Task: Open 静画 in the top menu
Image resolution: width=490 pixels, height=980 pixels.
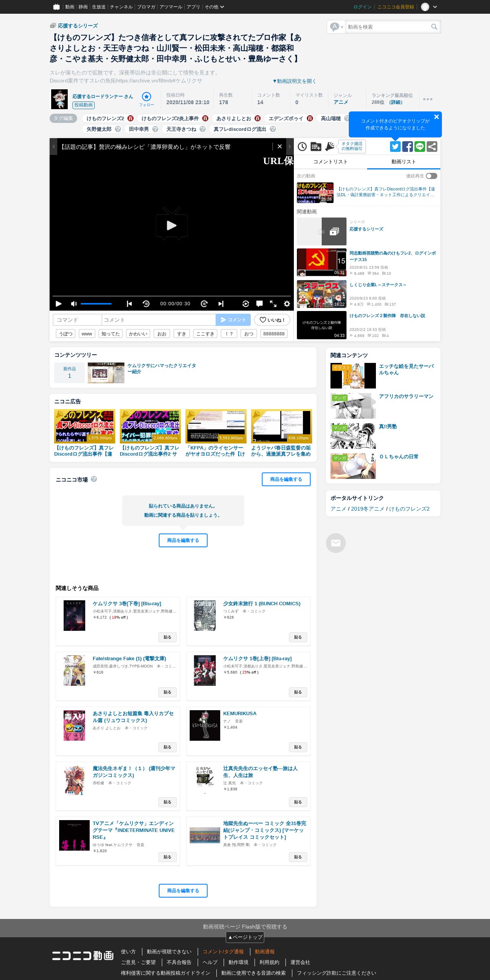Action: [x=83, y=7]
